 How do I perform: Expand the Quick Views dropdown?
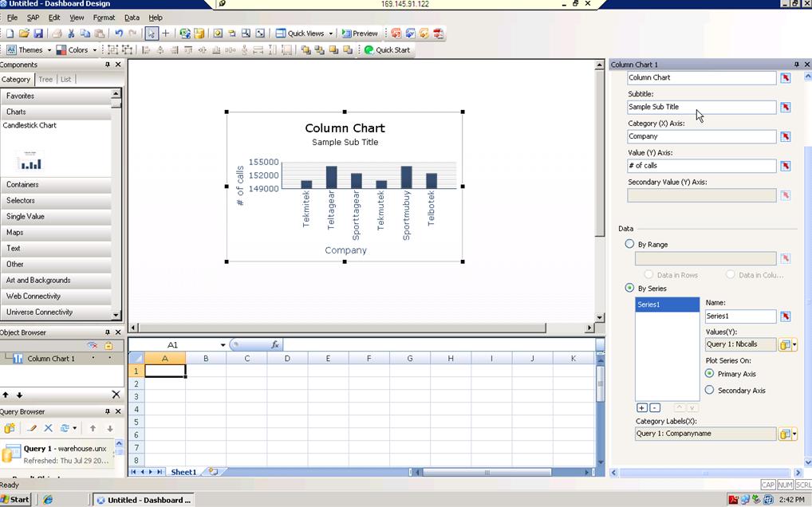305,33
